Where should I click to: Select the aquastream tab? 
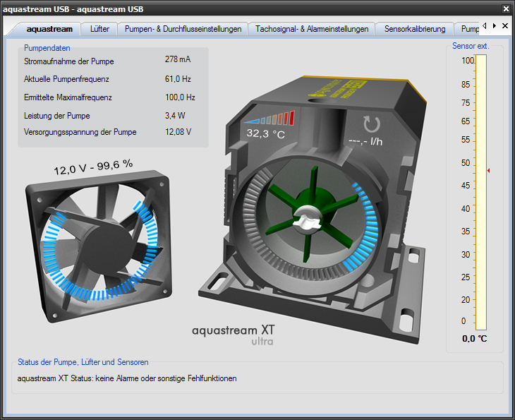pos(49,29)
